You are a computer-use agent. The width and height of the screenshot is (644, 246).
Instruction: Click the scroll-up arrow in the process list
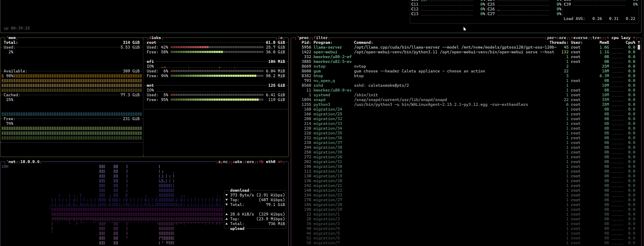[x=639, y=43]
